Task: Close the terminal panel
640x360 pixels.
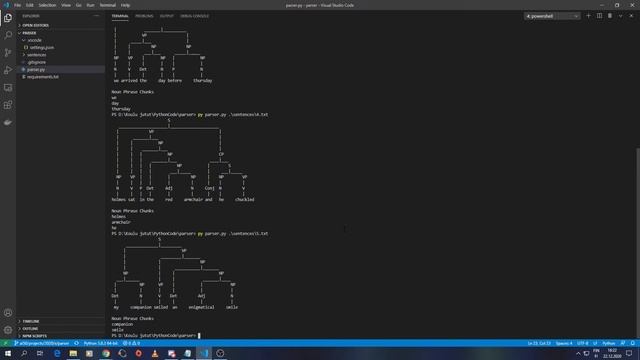Action: point(631,16)
